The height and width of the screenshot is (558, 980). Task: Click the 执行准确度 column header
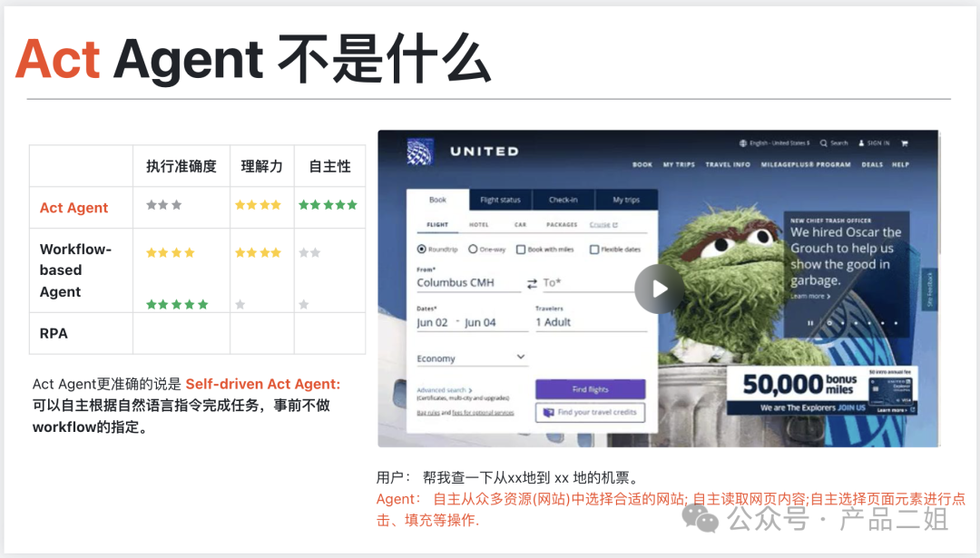point(181,166)
